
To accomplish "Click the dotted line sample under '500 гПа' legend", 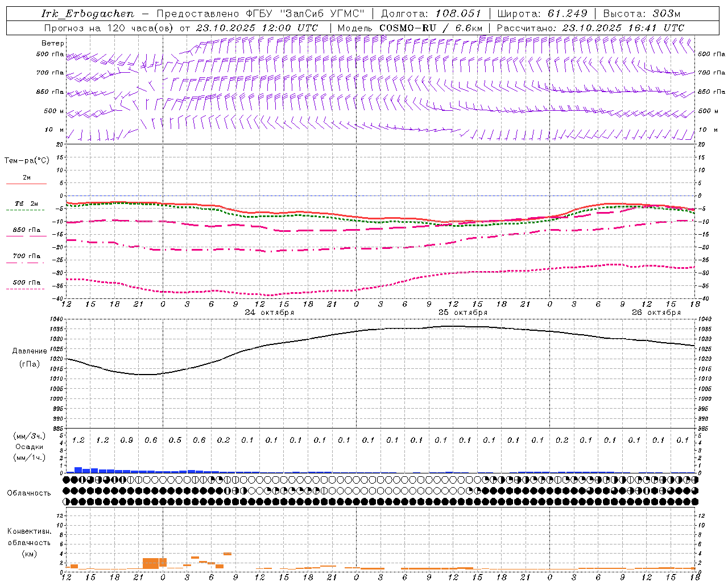I will point(26,289).
